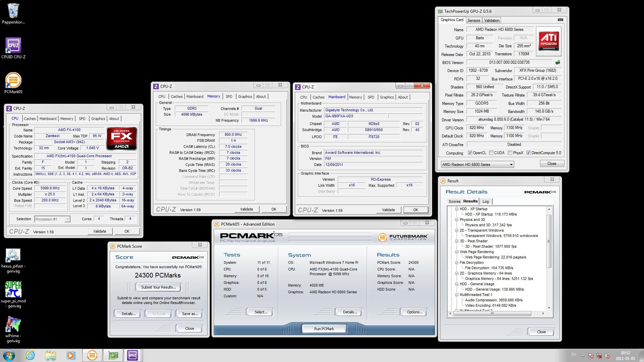
Task: Select Caches tab in left CPU-Z window
Action: point(30,119)
